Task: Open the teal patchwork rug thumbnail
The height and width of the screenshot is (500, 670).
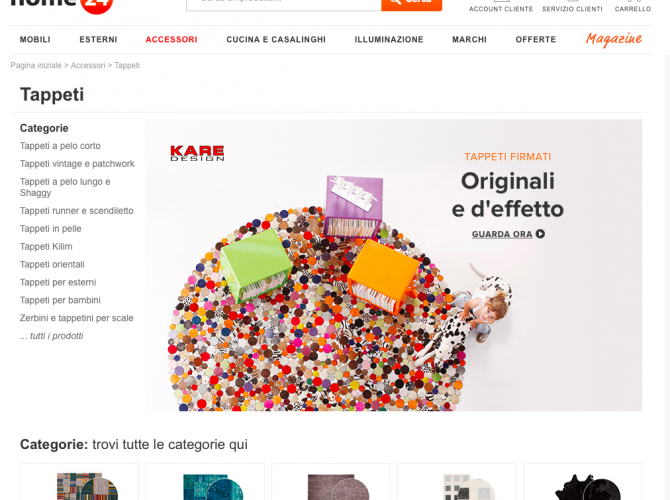Action: [x=205, y=486]
